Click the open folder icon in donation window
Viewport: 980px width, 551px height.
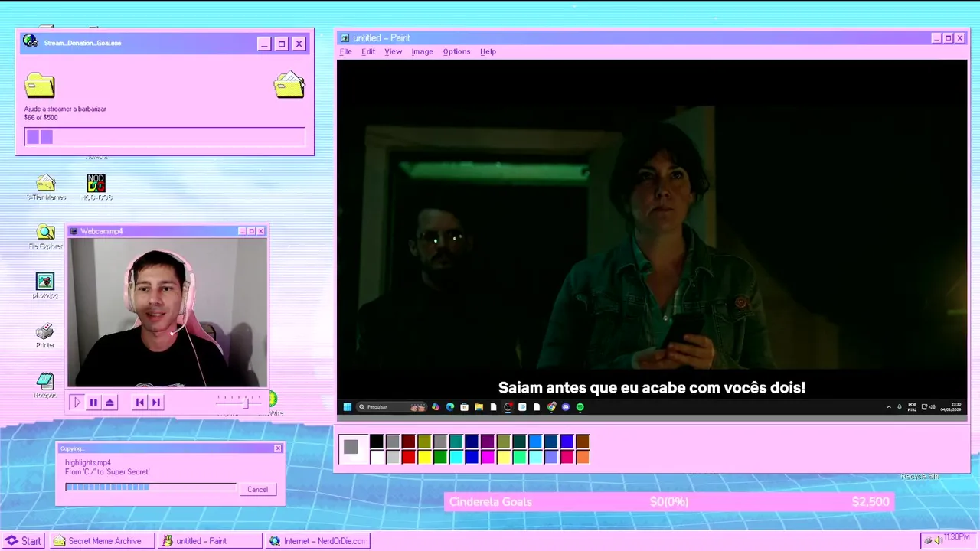[289, 85]
